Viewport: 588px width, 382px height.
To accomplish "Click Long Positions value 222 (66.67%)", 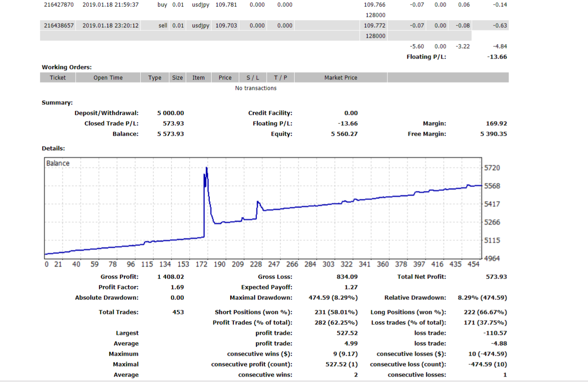I will [x=486, y=312].
